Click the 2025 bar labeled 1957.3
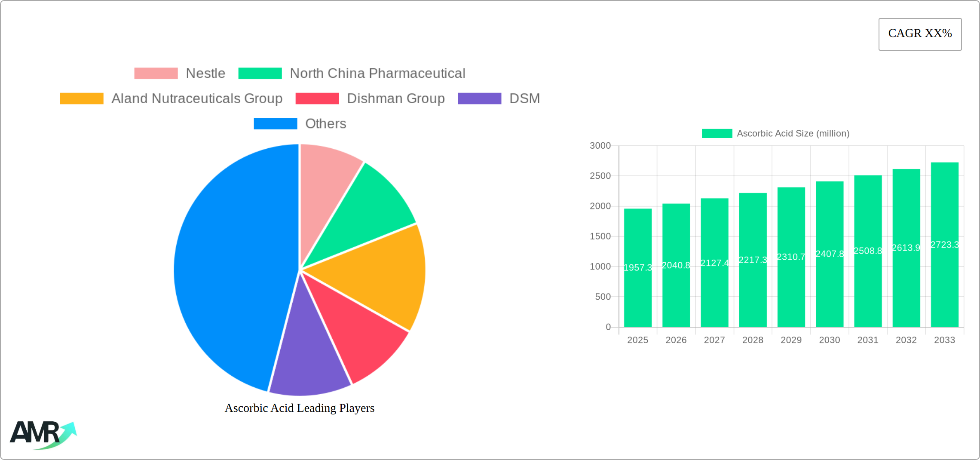The width and height of the screenshot is (980, 460). click(x=638, y=268)
